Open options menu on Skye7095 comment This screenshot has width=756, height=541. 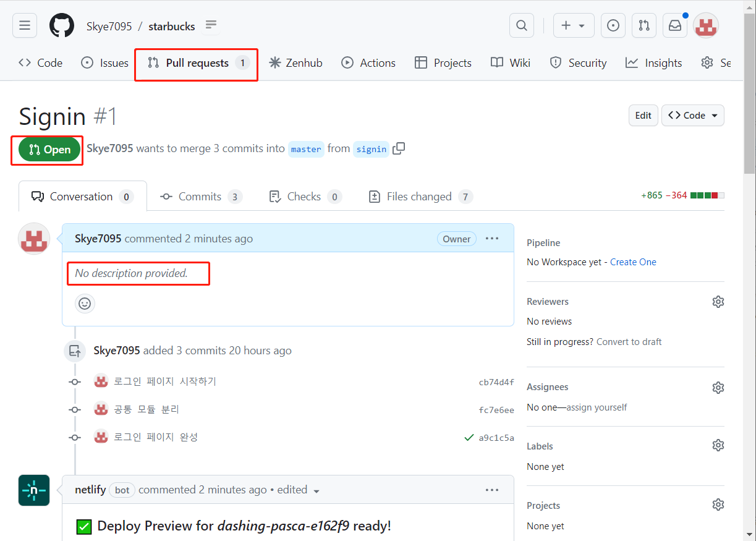tap(492, 239)
